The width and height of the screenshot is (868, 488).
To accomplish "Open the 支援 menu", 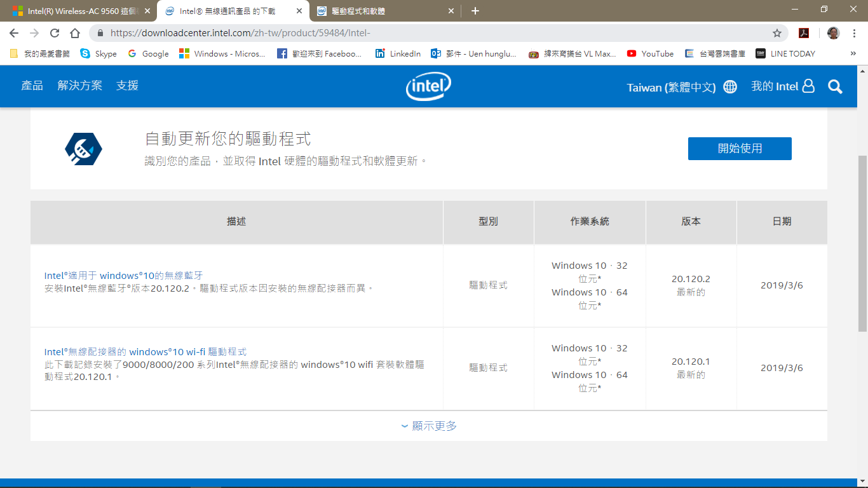I will 127,86.
